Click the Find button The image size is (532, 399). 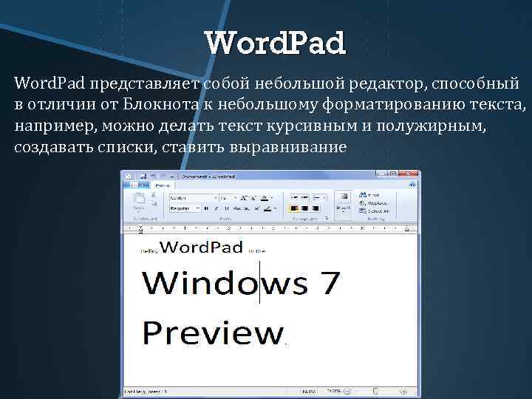369,195
